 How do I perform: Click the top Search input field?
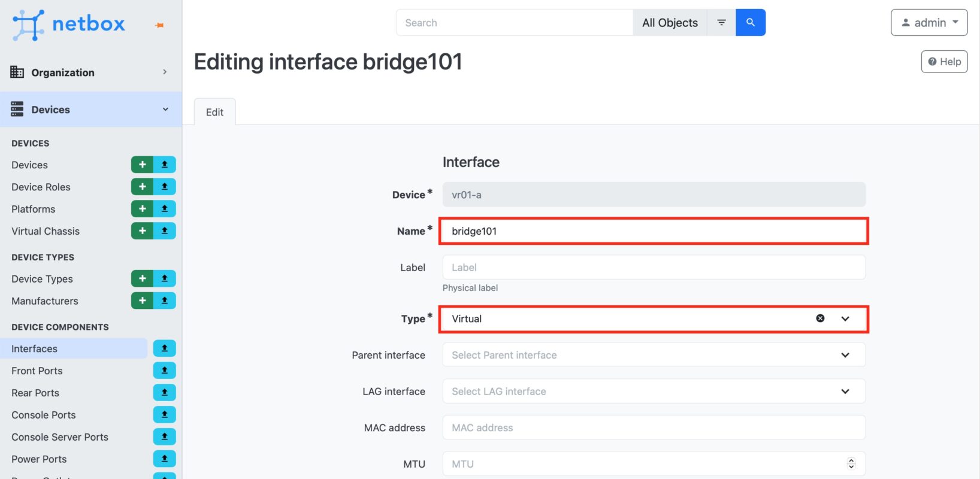click(x=515, y=23)
